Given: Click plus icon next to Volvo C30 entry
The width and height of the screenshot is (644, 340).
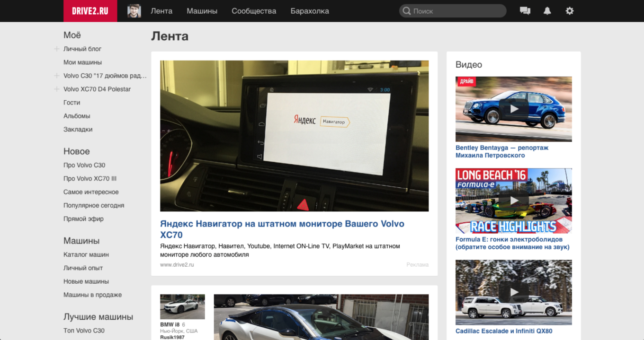Looking at the screenshot, I should [x=57, y=76].
